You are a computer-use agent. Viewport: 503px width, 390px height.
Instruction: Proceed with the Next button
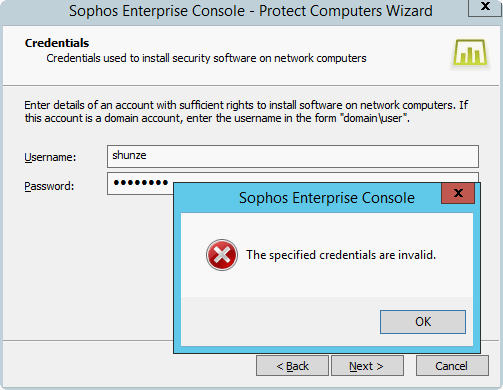(367, 366)
